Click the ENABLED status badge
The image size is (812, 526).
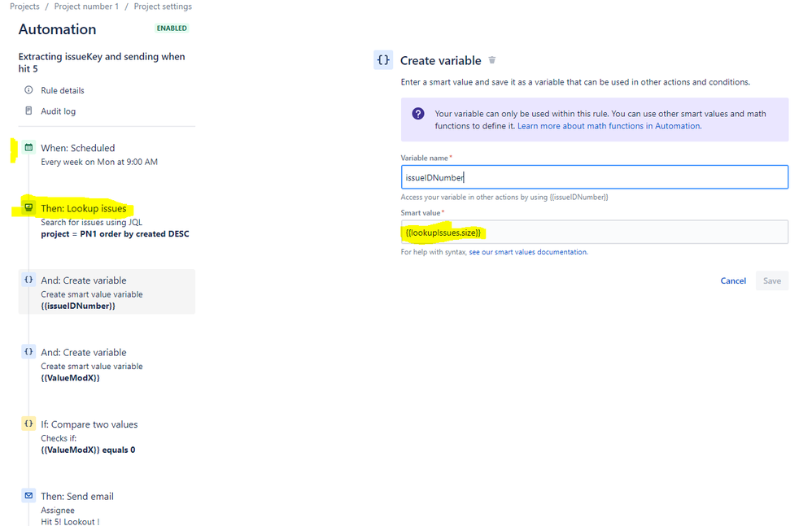click(172, 28)
